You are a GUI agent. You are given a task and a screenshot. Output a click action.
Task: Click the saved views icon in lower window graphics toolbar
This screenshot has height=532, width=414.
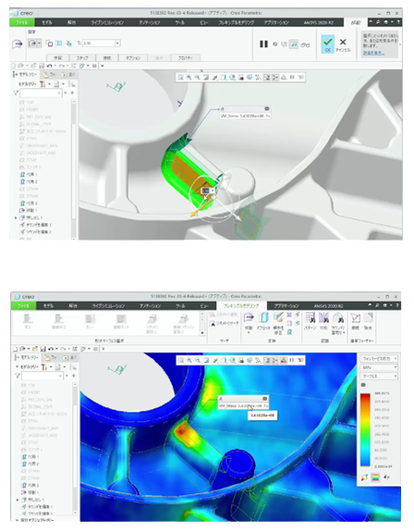point(233,360)
